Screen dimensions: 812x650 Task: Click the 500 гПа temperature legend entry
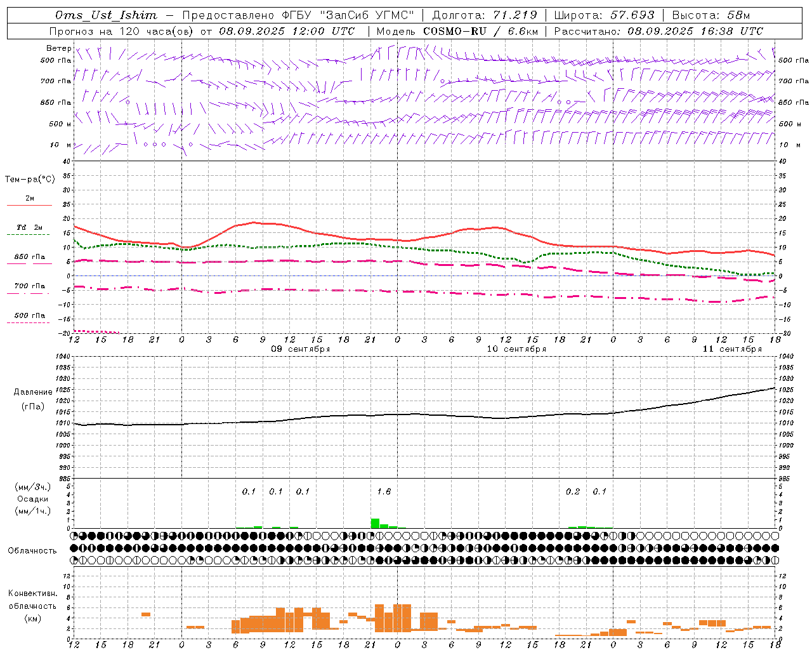tap(29, 315)
